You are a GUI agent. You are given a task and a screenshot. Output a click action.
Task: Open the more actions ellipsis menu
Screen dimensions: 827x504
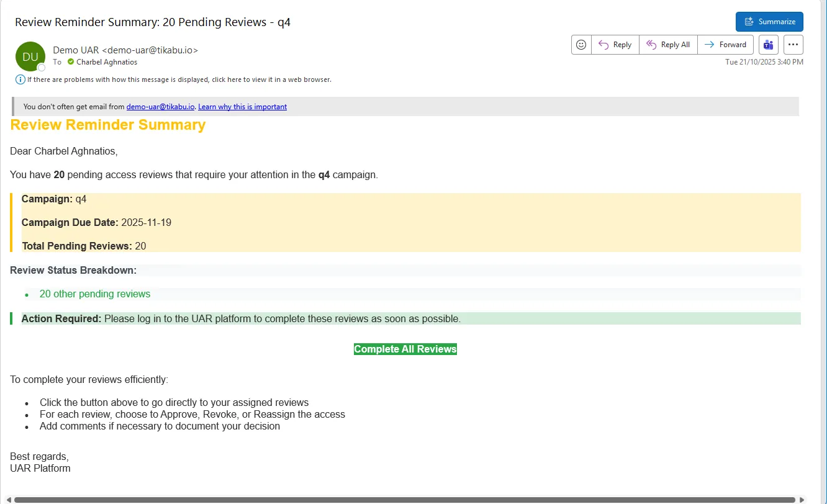point(793,45)
